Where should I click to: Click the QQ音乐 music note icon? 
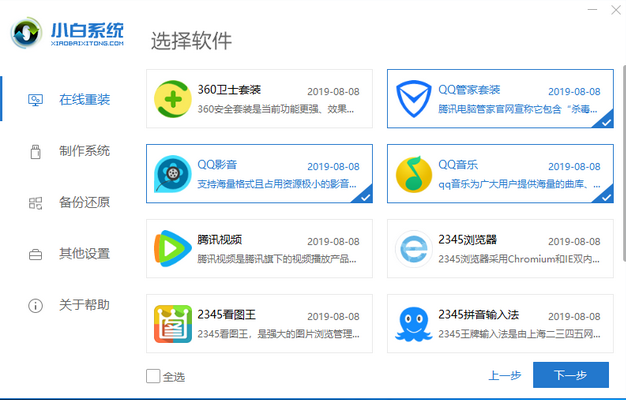point(414,174)
